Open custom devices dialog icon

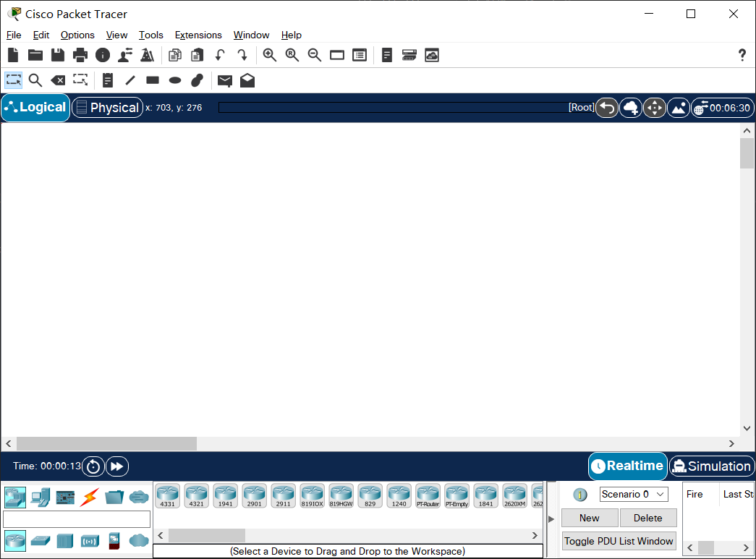[x=360, y=55]
